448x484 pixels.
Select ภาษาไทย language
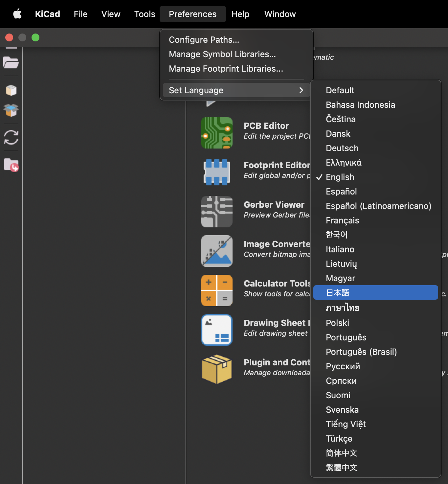pyautogui.click(x=376, y=308)
